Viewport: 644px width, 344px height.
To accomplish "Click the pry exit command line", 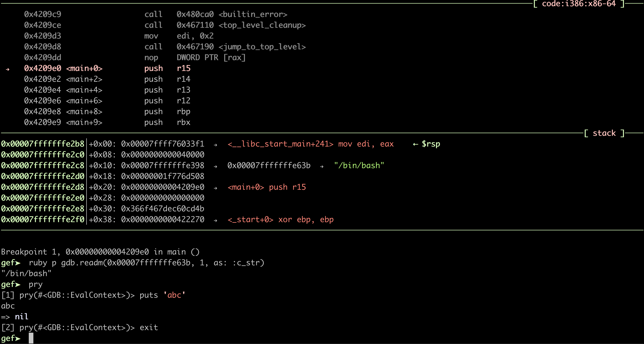I will click(x=149, y=328).
